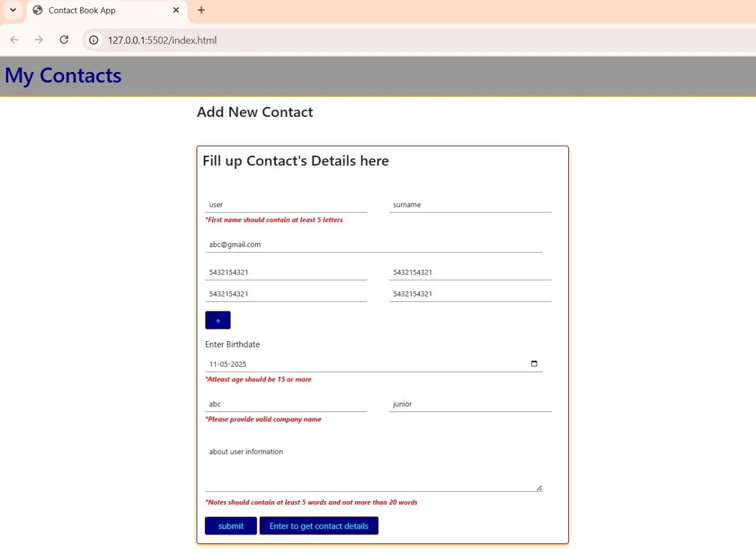This screenshot has height=555, width=756.
Task: Click the browser forward arrow
Action: click(39, 40)
